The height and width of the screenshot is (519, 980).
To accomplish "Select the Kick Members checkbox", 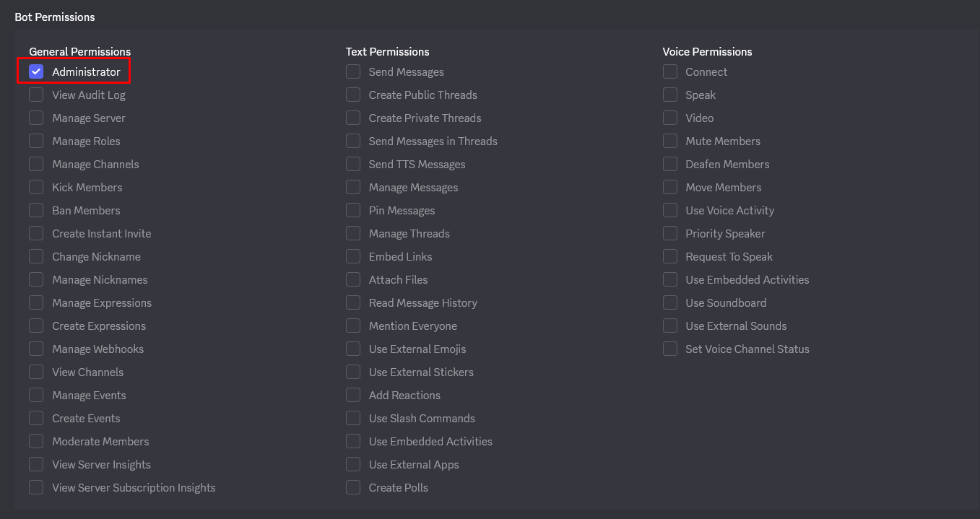I will 36,188.
